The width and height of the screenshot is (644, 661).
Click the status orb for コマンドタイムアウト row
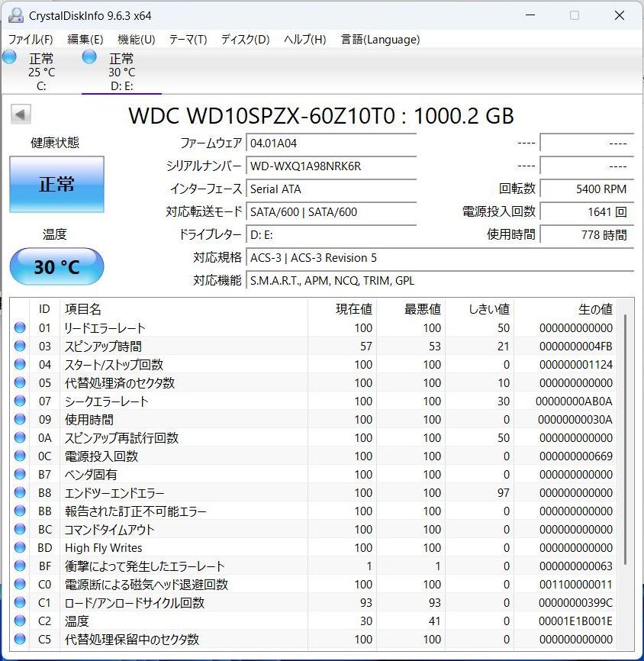click(20, 530)
